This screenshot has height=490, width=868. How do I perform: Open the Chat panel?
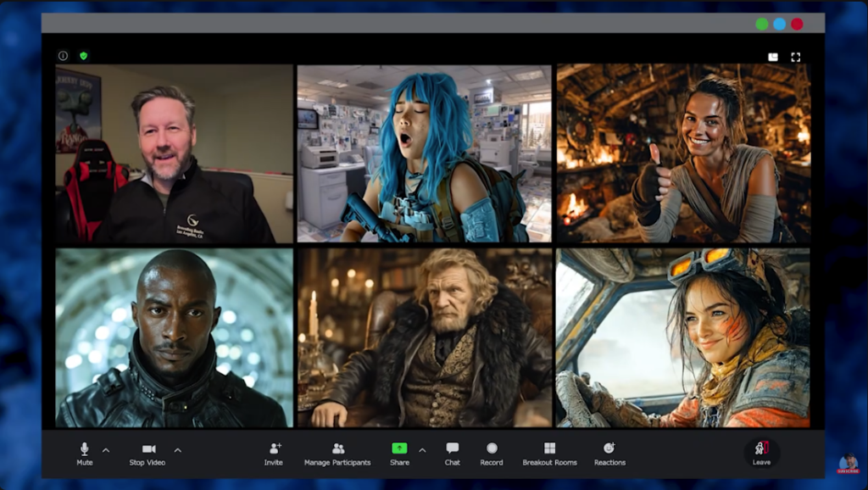tap(452, 452)
